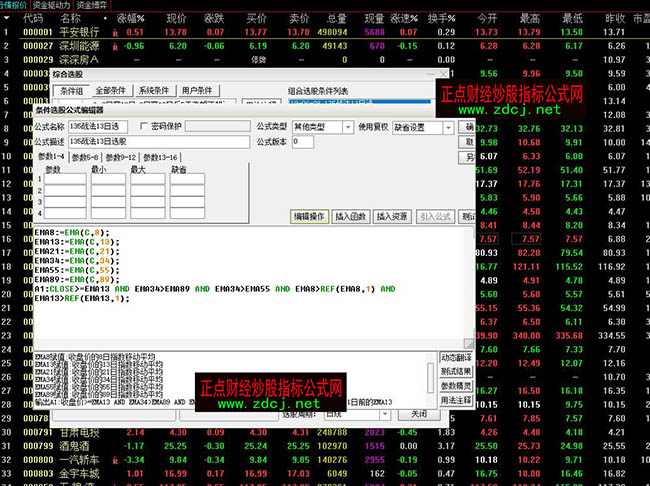Expand the 使用复权 dropdown
Screen dimensions: 650x486
(446, 128)
